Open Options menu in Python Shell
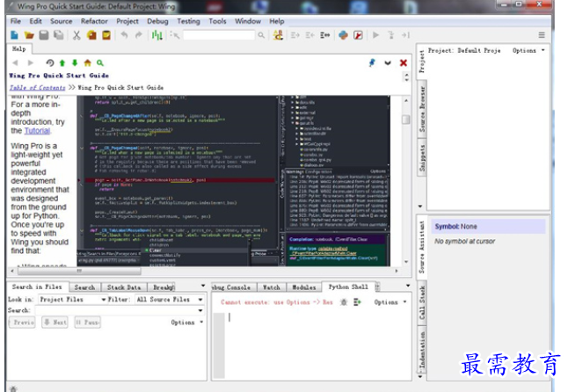The height and width of the screenshot is (392, 568). 390,302
